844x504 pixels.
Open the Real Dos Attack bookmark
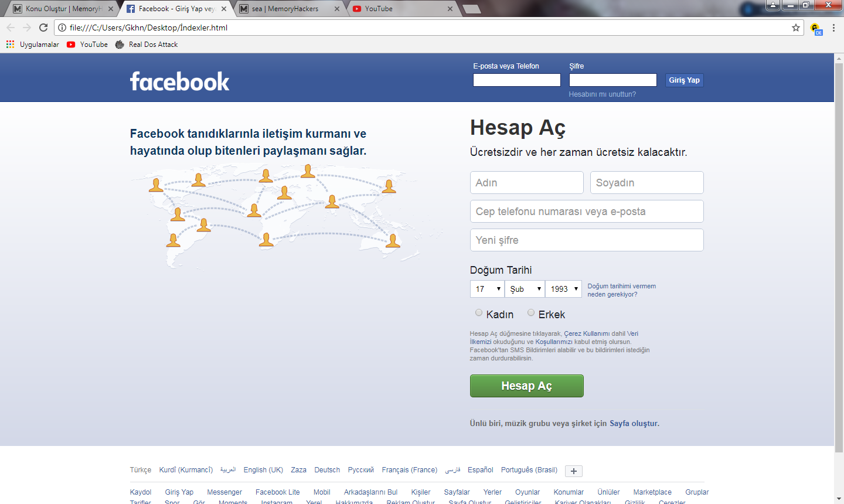147,45
